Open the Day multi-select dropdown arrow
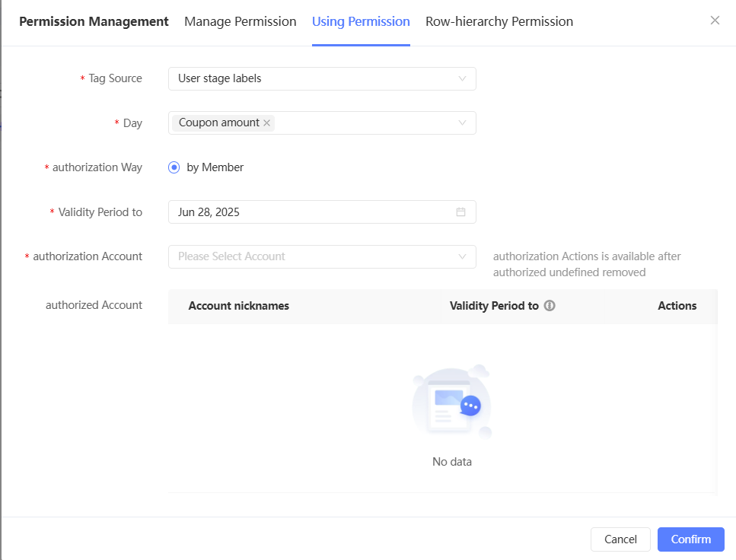The image size is (736, 560). [462, 123]
